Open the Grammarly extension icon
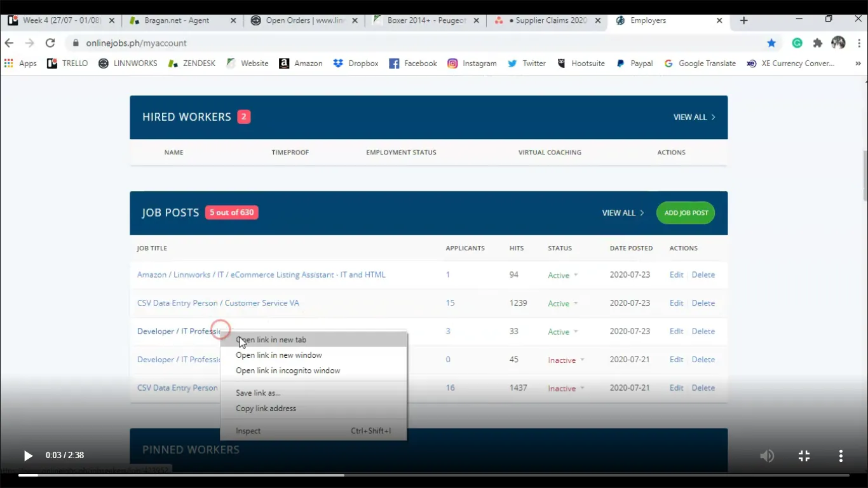The image size is (868, 488). click(x=797, y=43)
